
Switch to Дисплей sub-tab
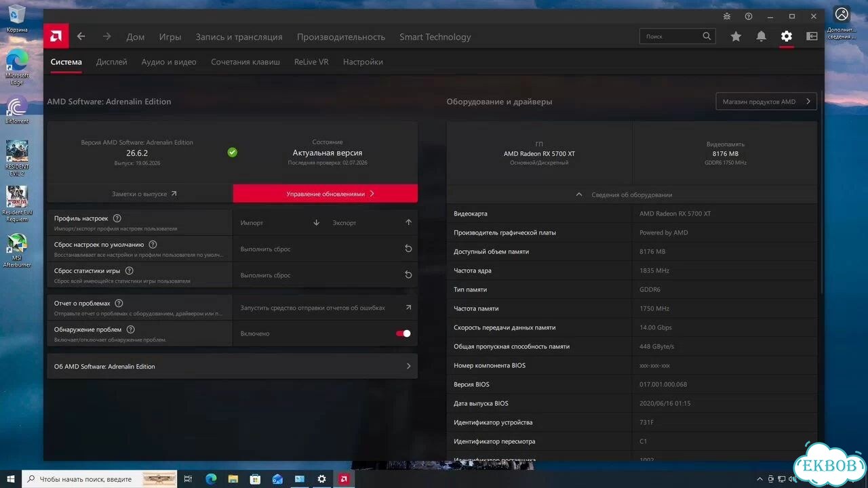[x=112, y=62]
